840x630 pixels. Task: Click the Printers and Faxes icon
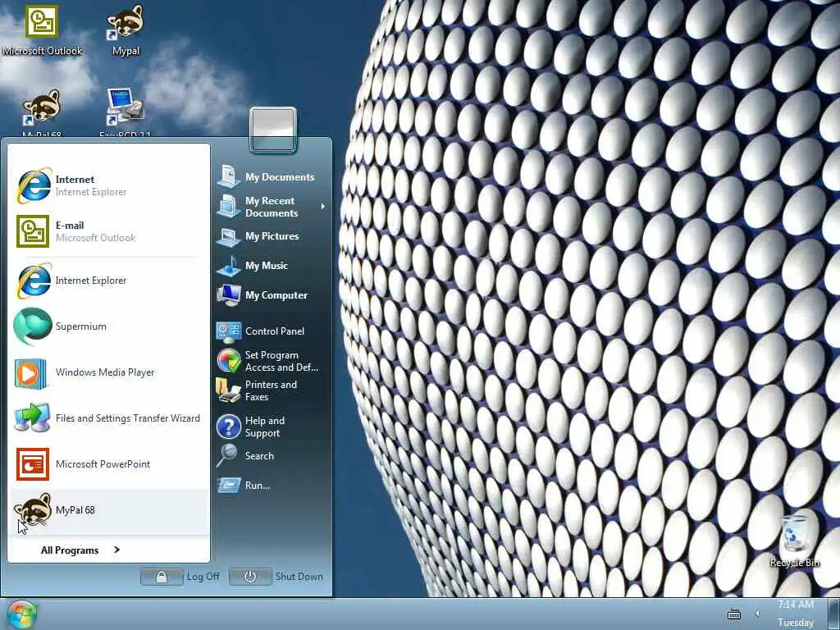pos(229,390)
